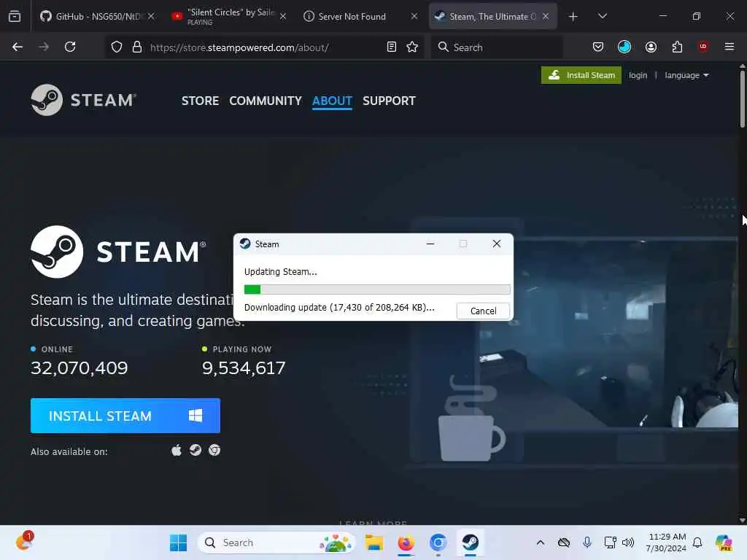Open the Firefox hamburger menu
Viewport: 747px width, 560px height.
[729, 47]
